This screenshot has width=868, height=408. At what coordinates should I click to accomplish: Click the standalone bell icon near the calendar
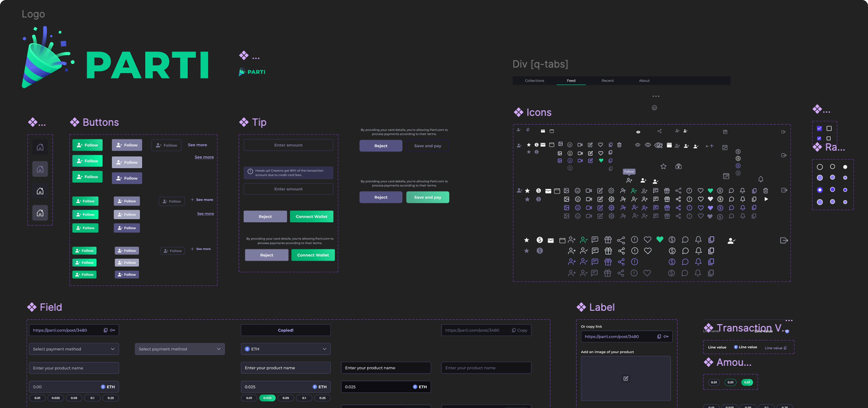[x=761, y=179]
